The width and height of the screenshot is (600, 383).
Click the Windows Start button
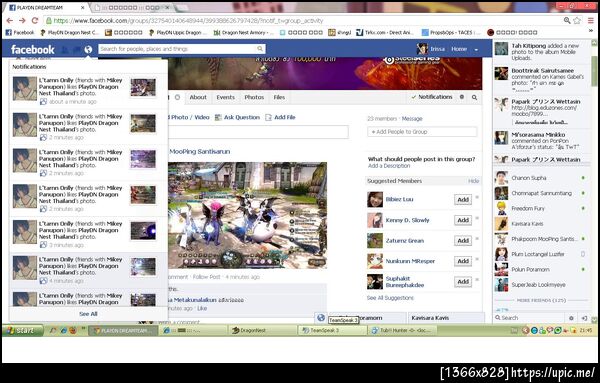22,331
